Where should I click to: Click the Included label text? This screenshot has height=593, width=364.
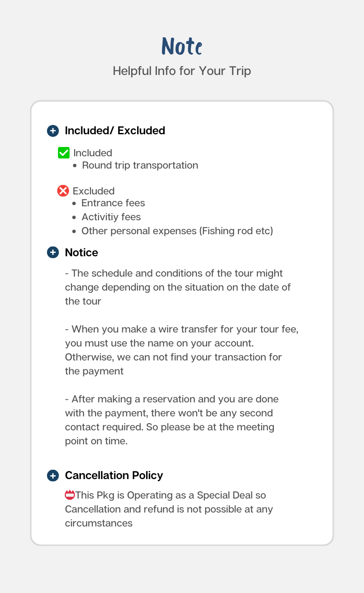click(x=93, y=153)
